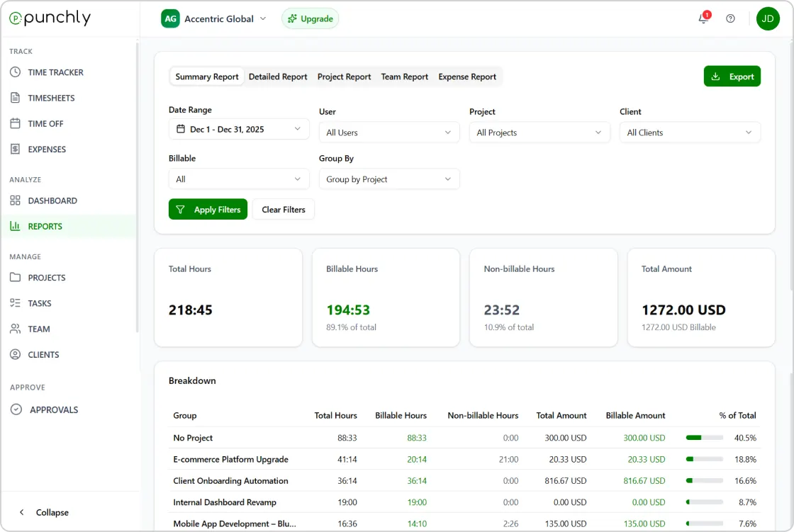794x532 pixels.
Task: Click the Time Off calendar icon
Action: (15, 123)
